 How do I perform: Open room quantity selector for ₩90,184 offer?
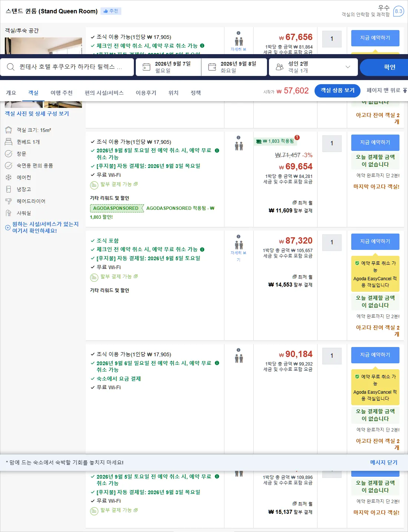332,356
